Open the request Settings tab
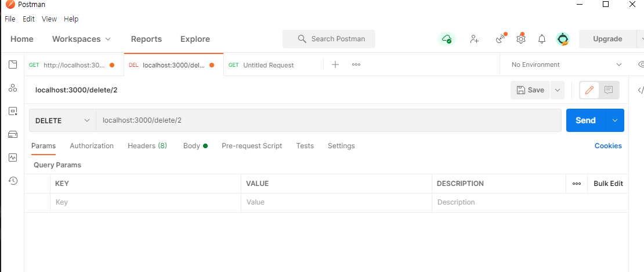The image size is (644, 272). tap(341, 146)
